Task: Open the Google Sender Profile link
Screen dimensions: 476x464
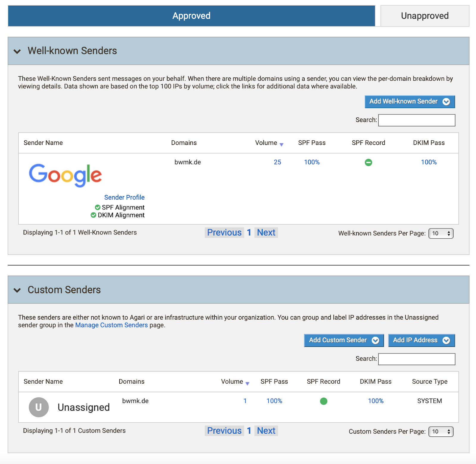Action: pyautogui.click(x=124, y=197)
